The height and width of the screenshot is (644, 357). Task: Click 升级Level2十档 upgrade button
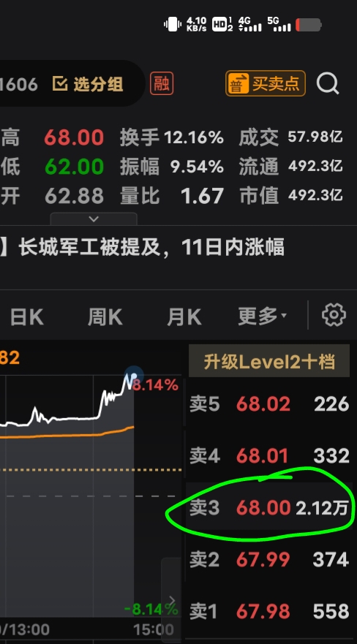(x=269, y=361)
